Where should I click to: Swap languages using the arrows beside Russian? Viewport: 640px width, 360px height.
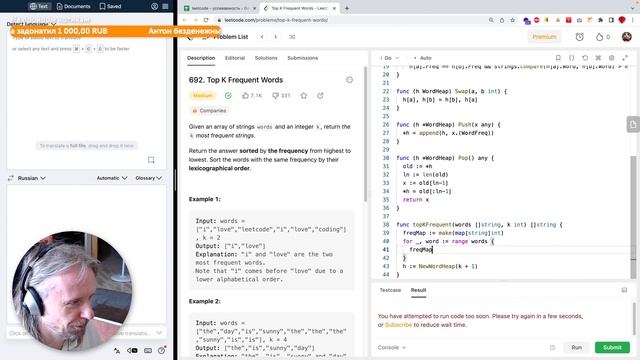coord(11,178)
